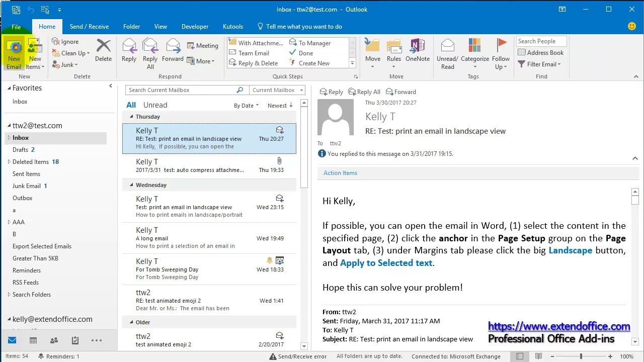The height and width of the screenshot is (362, 644).
Task: Open the View tab
Action: click(x=160, y=27)
